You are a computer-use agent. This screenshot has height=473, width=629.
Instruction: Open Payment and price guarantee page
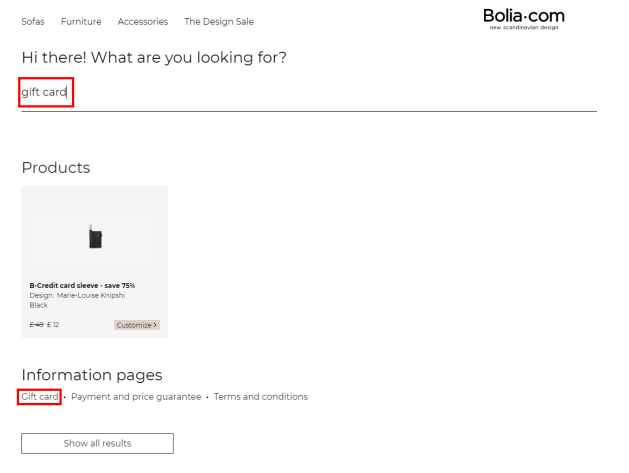pos(136,397)
